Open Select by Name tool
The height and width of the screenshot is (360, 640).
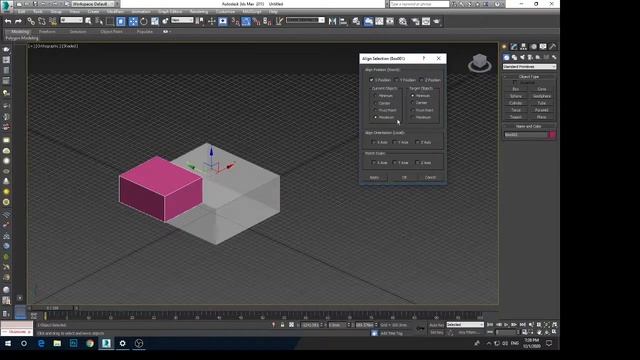[x=99, y=21]
